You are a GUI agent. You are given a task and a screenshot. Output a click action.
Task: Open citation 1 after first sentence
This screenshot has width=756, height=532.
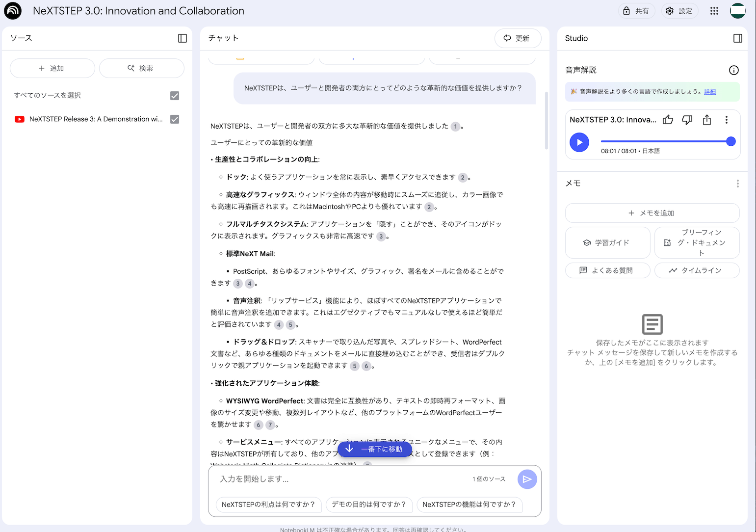pyautogui.click(x=455, y=127)
